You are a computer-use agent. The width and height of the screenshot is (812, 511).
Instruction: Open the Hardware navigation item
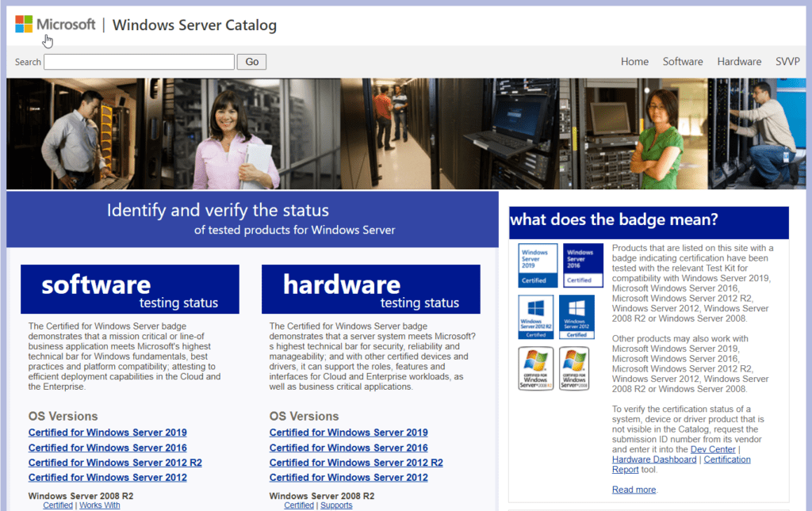(739, 62)
